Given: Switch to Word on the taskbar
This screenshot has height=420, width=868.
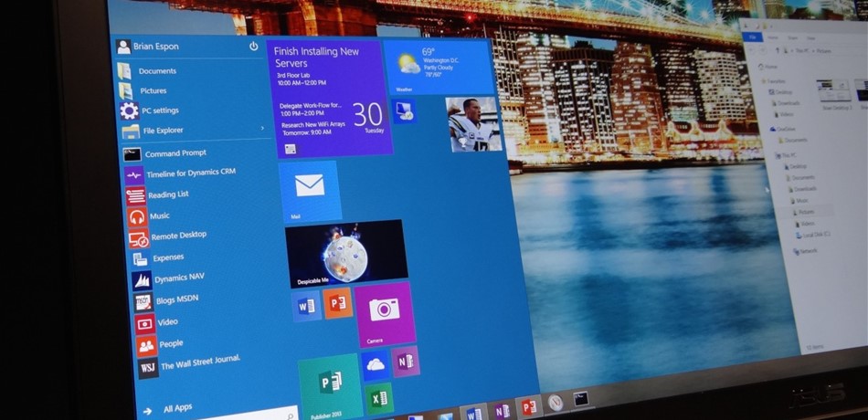Looking at the screenshot, I should click(x=474, y=413).
